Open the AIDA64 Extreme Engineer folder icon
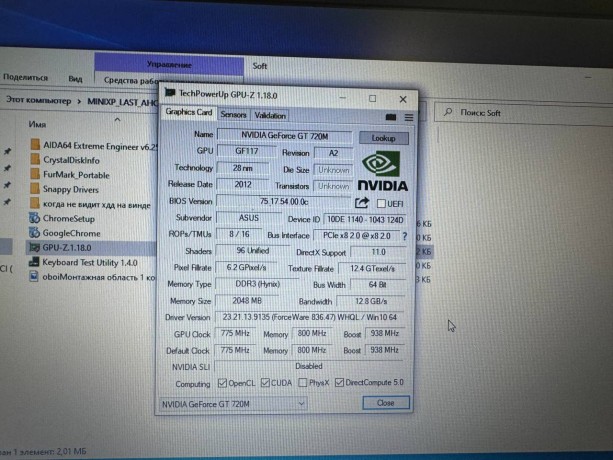The width and height of the screenshot is (613, 460). (x=35, y=145)
